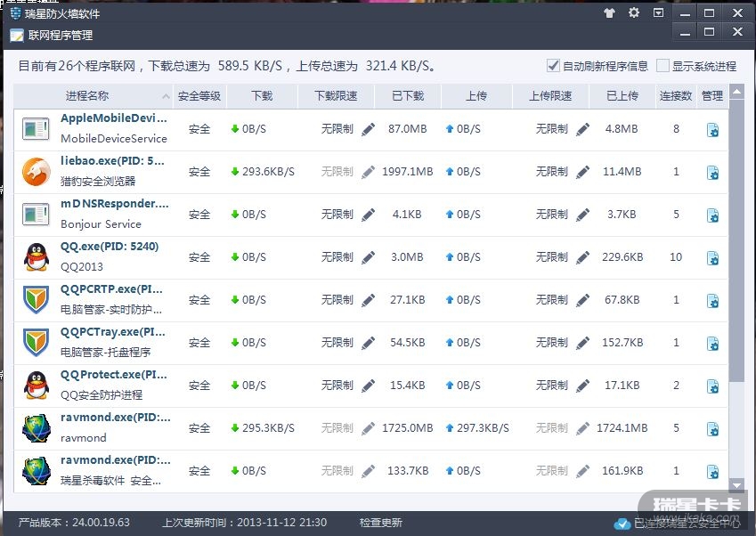Toggle 自动刷新程序信息 checkbox
This screenshot has width=756, height=536.
pos(553,66)
